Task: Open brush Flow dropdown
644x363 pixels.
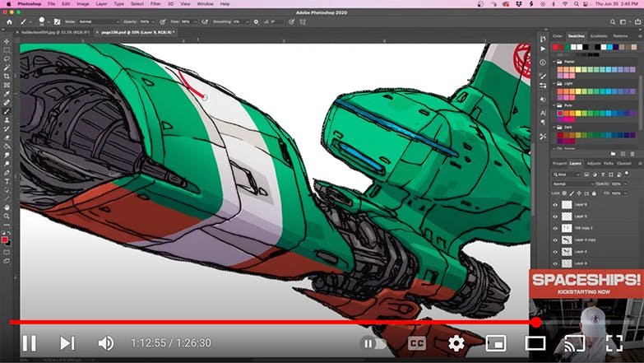Action: click(x=196, y=21)
